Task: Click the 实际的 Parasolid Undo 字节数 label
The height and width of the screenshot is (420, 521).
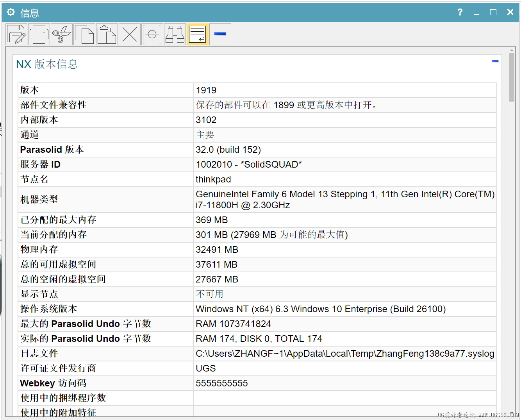Action: tap(86, 339)
